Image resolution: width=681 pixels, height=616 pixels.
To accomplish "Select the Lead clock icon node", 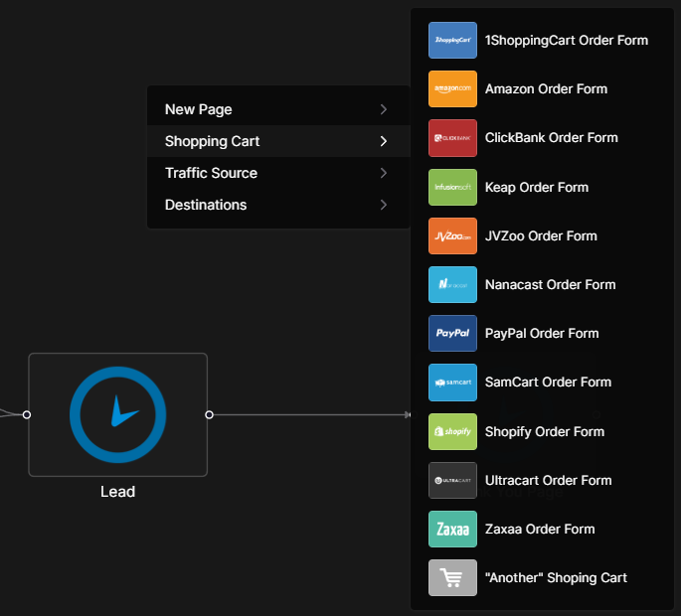I will click(117, 414).
